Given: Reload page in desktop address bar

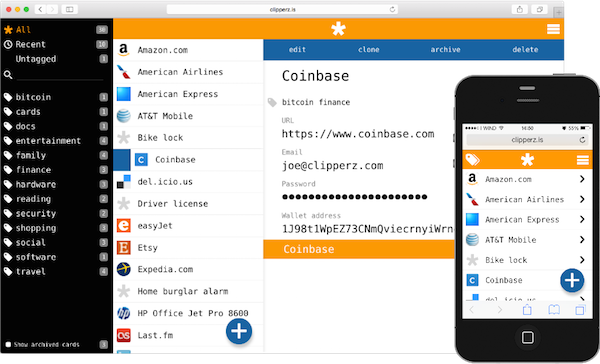Looking at the screenshot, I should (x=392, y=9).
